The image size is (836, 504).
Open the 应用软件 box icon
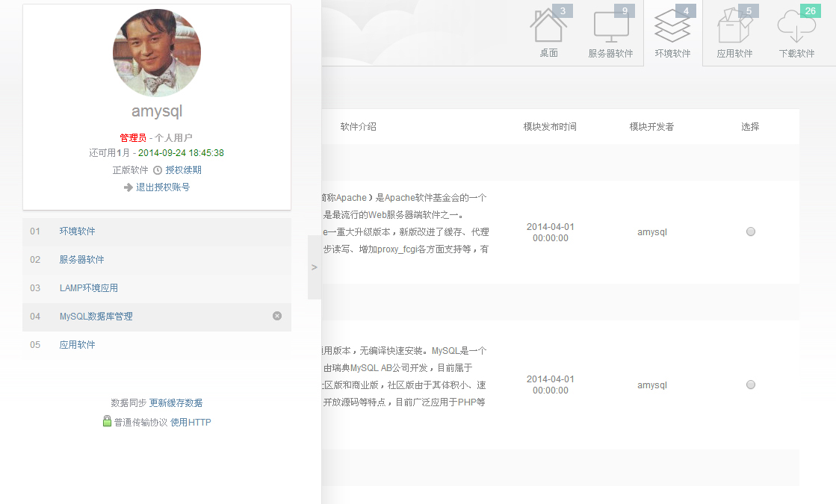pos(734,28)
